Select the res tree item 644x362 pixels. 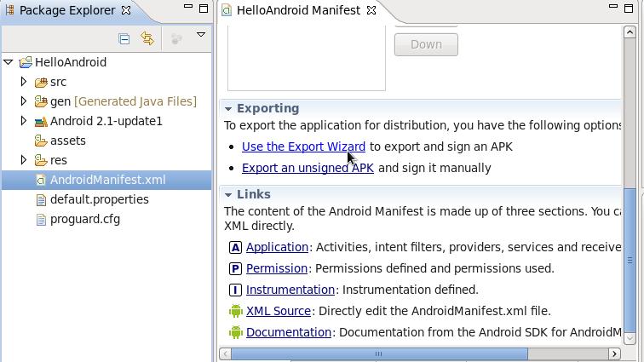tap(58, 160)
